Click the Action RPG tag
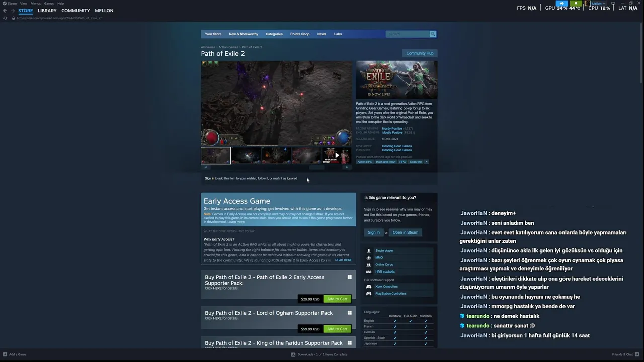644x362 pixels. (365, 162)
